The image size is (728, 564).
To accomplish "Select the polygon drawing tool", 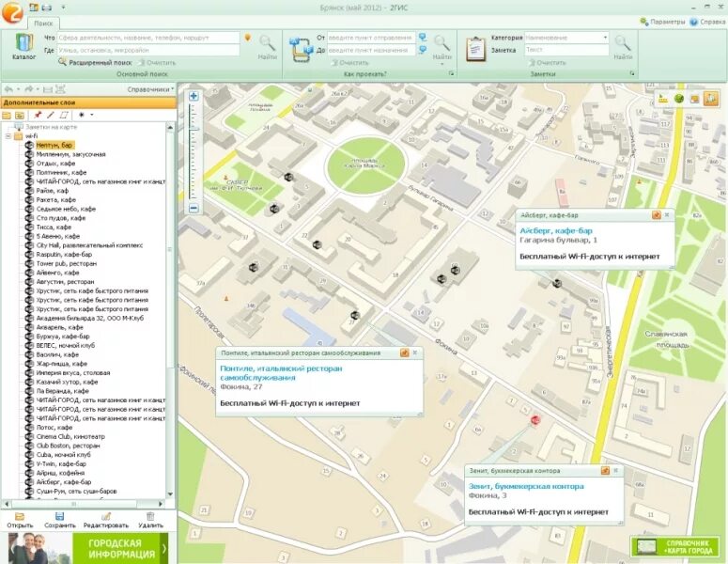I will pyautogui.click(x=64, y=115).
